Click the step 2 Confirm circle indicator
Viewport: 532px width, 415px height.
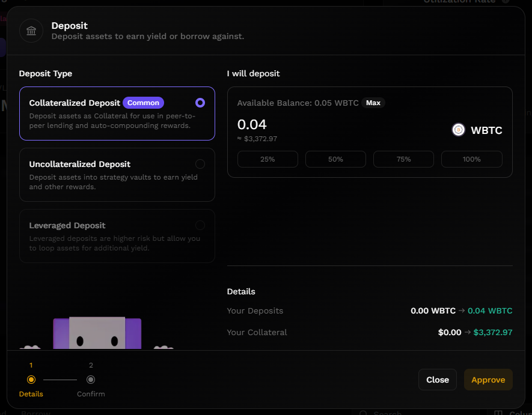(x=91, y=380)
